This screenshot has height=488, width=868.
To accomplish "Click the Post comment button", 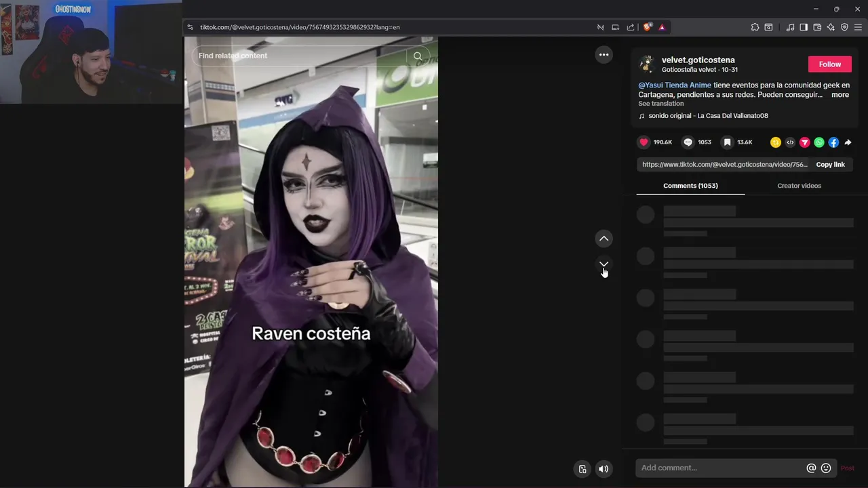I will 847,468.
